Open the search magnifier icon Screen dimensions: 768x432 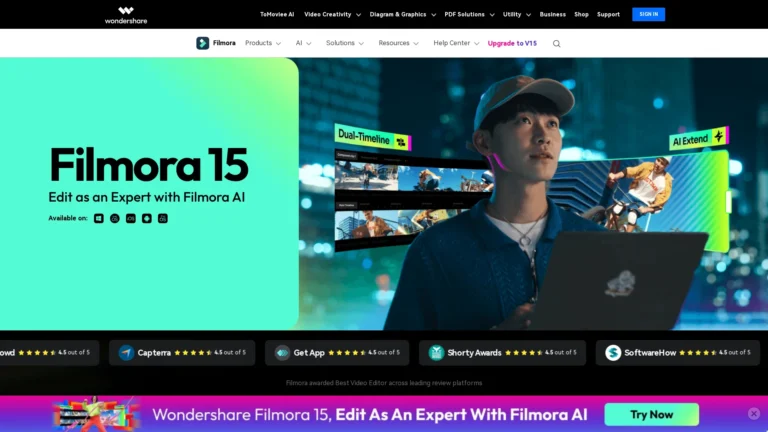pos(557,44)
